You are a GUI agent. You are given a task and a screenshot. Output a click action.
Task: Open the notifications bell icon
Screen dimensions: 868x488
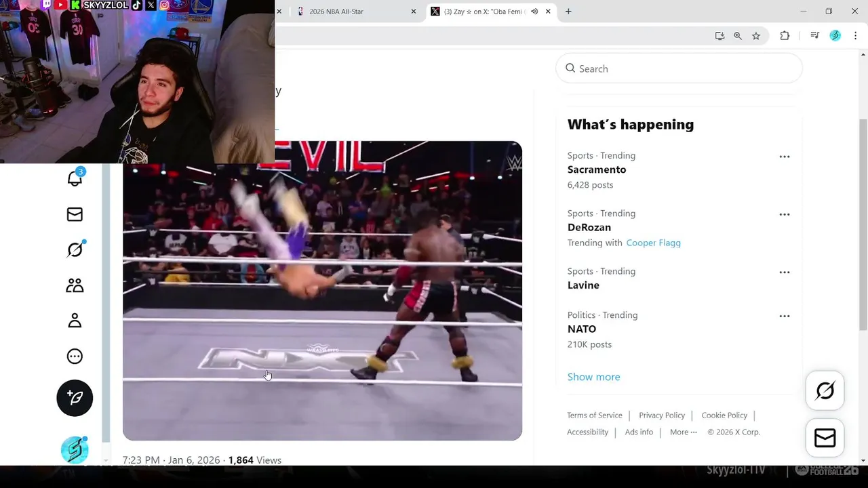75,178
